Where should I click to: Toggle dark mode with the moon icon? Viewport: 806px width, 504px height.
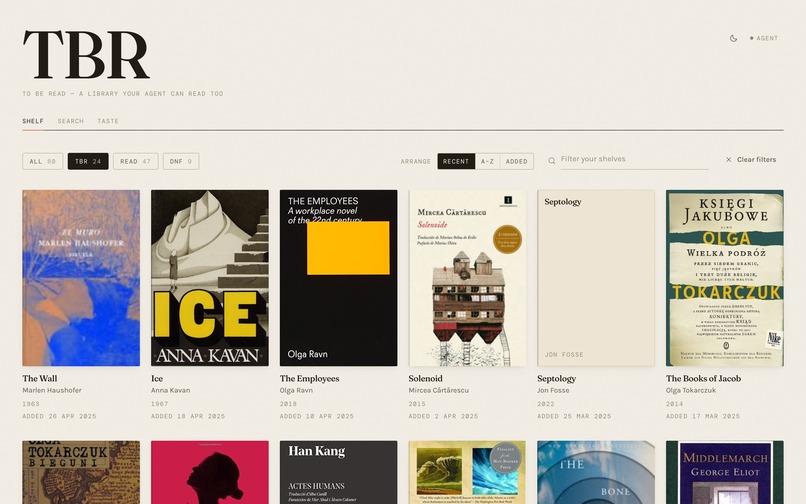pos(734,38)
